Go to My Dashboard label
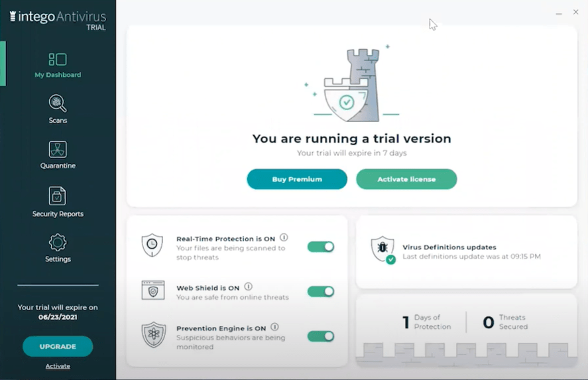The image size is (588, 380). pos(58,75)
